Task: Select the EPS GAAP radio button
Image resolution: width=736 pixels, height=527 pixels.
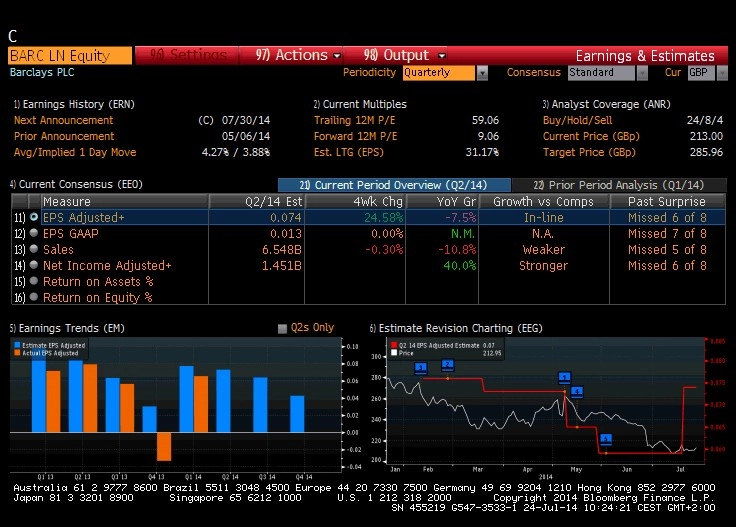Action: [x=34, y=233]
